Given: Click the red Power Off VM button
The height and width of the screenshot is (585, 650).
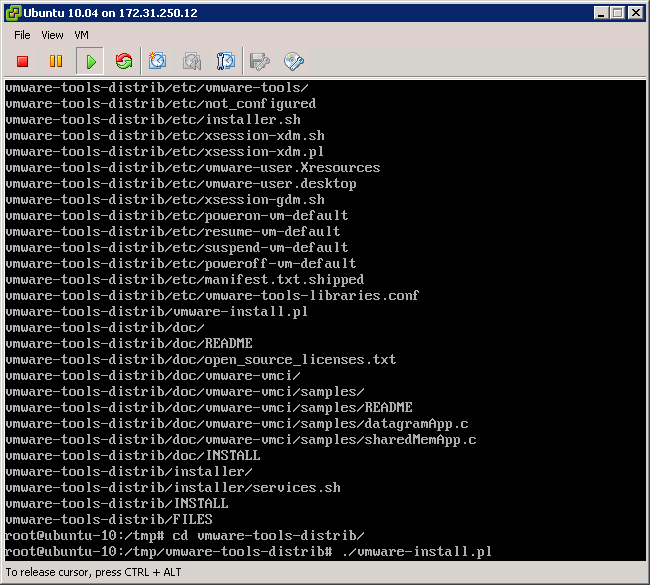Looking at the screenshot, I should point(22,61).
